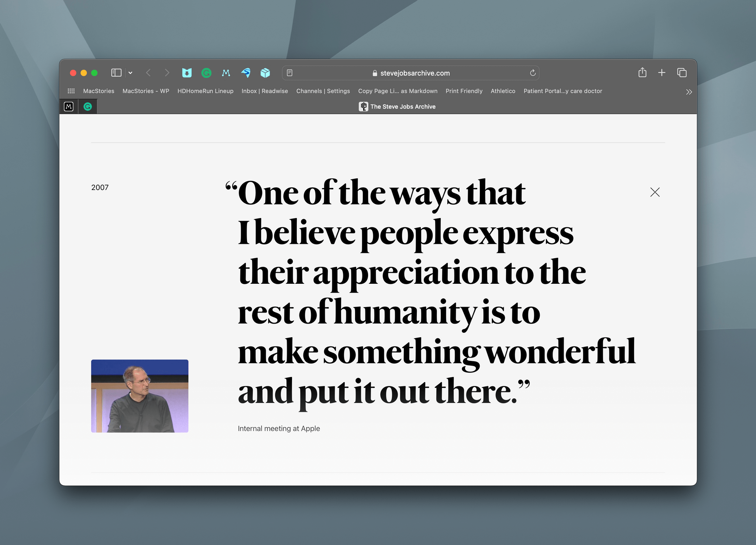Open the Athletico bookmark
This screenshot has width=756, height=545.
click(x=503, y=91)
